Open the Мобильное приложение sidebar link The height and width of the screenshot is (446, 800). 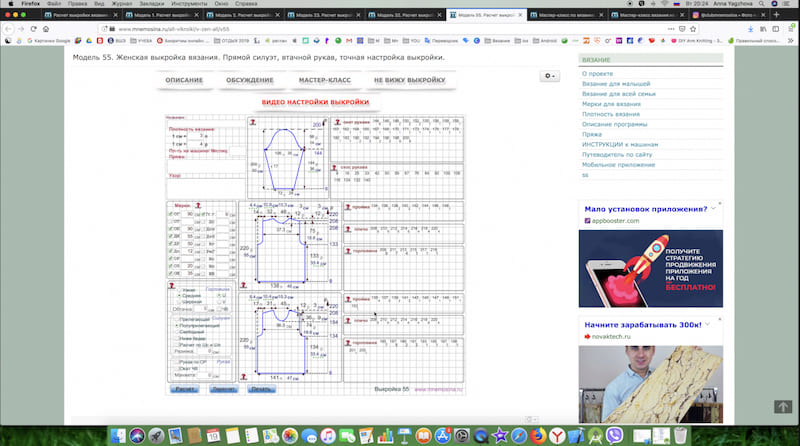click(618, 165)
